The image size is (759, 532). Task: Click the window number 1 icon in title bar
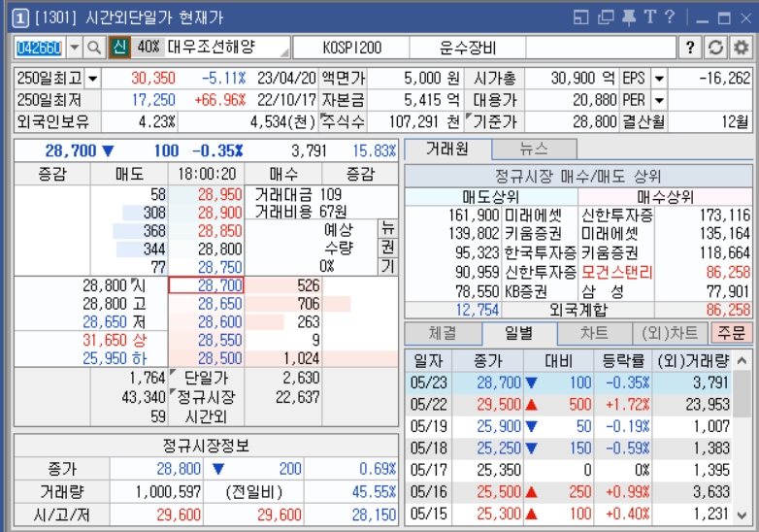19,17
